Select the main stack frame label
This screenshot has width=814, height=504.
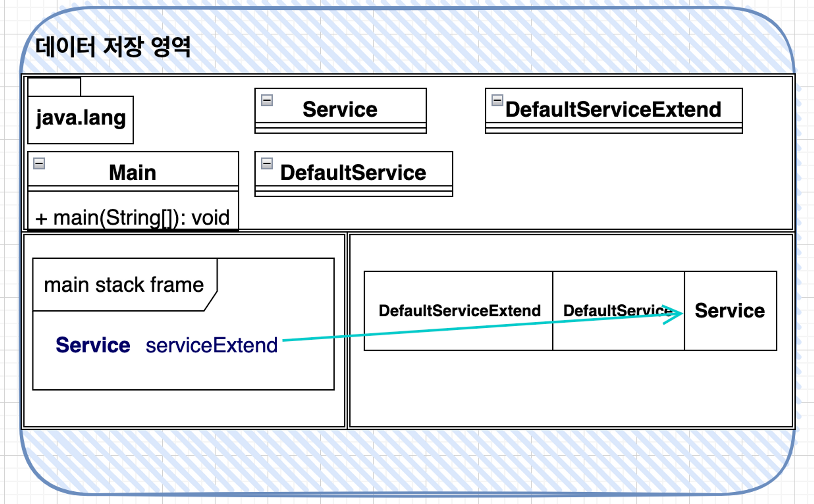pyautogui.click(x=124, y=285)
